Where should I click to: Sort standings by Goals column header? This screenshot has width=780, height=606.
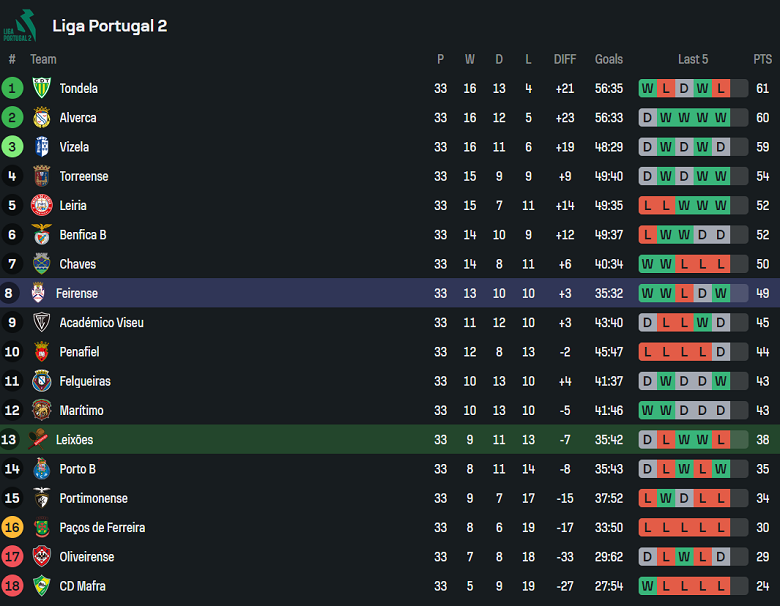608,59
